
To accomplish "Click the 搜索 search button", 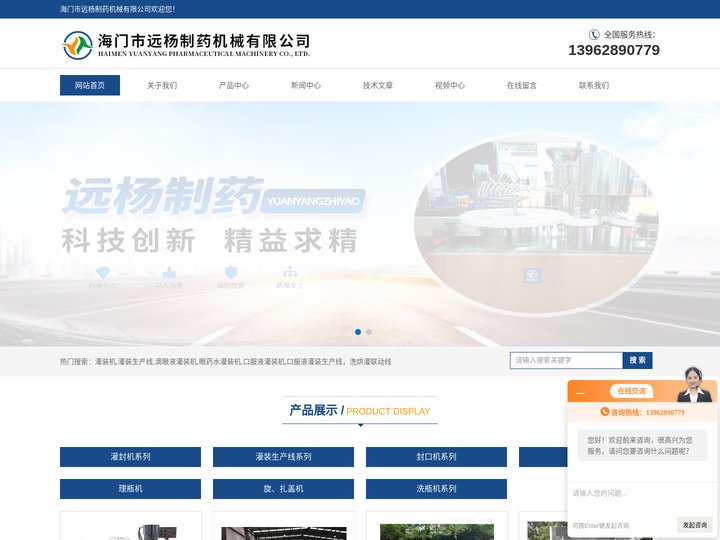I will coord(637,360).
